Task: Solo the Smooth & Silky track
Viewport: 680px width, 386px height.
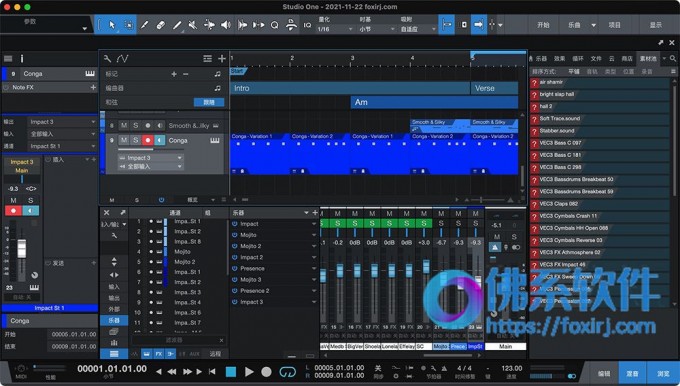Action: tap(136, 125)
